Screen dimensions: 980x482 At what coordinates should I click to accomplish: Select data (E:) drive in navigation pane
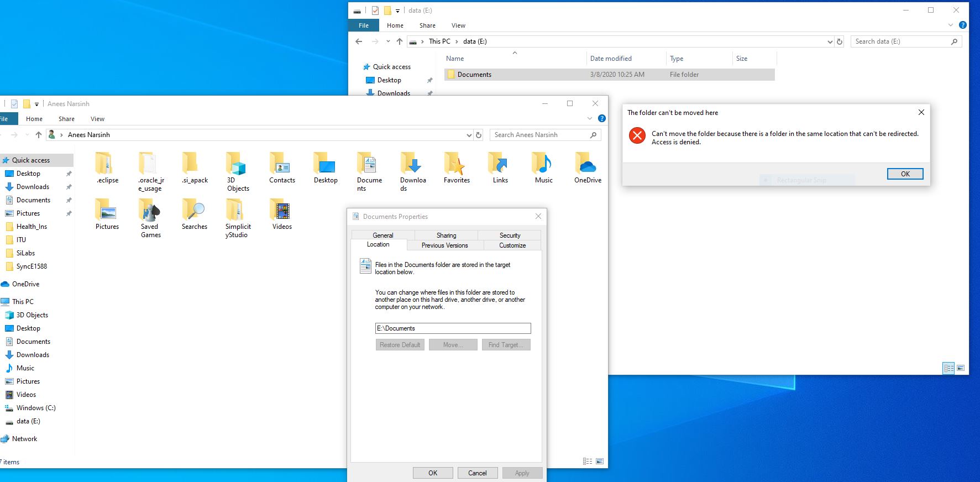pyautogui.click(x=28, y=421)
